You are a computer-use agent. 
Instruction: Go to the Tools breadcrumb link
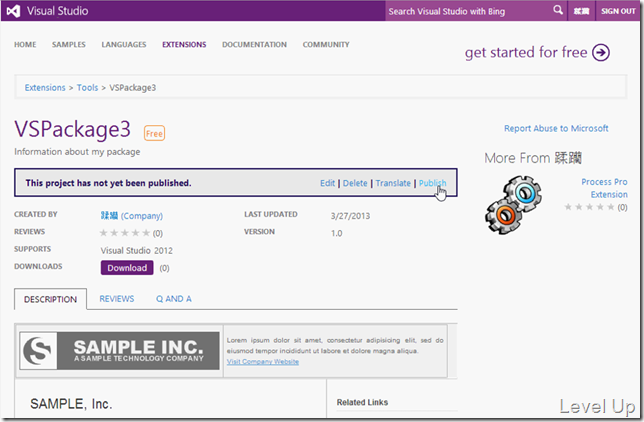tap(87, 88)
